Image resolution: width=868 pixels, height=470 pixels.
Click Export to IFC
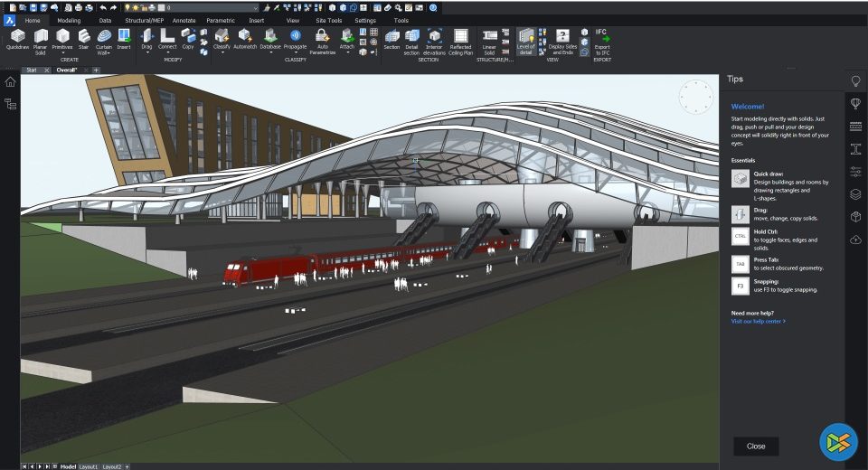(602, 42)
